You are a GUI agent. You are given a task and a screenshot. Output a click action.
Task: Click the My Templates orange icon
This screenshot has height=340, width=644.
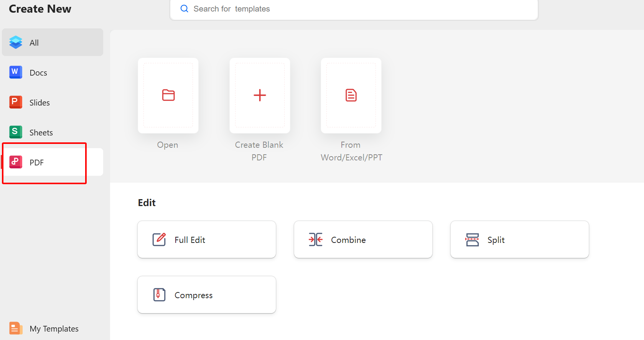16,328
